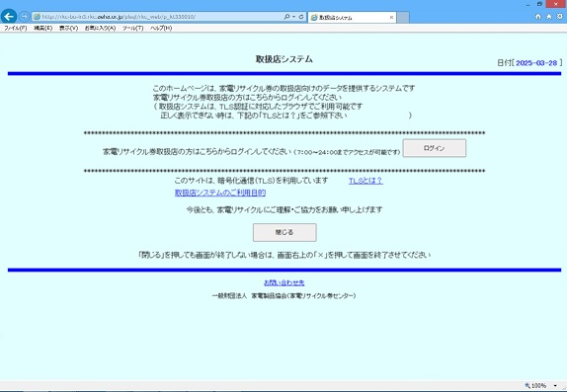The image size is (567, 392).
Task: Open Favorites with the star icon
Action: click(549, 16)
